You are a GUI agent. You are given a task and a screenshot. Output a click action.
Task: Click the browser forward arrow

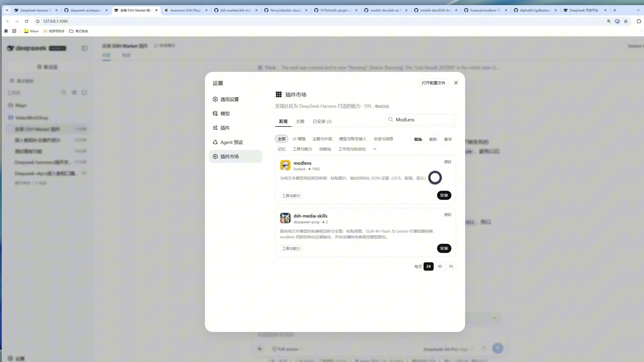17,21
